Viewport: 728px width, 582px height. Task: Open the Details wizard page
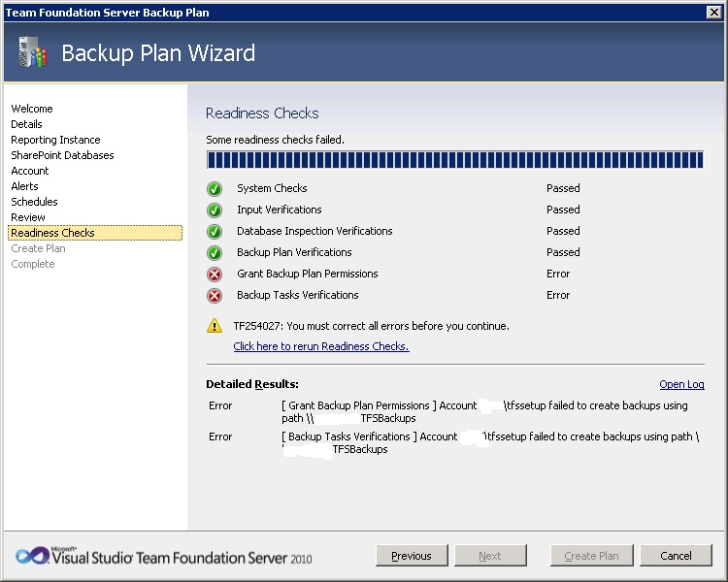click(27, 124)
